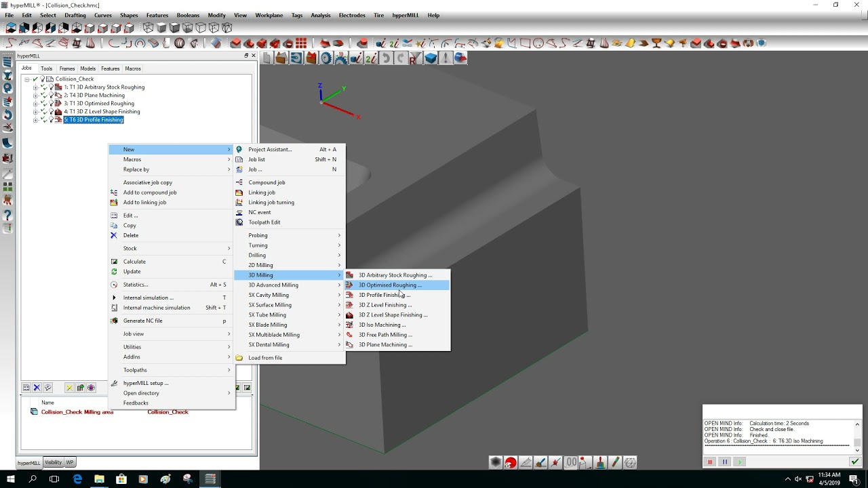Open the notification center in the taskbar
868x488 pixels.
tap(854, 479)
